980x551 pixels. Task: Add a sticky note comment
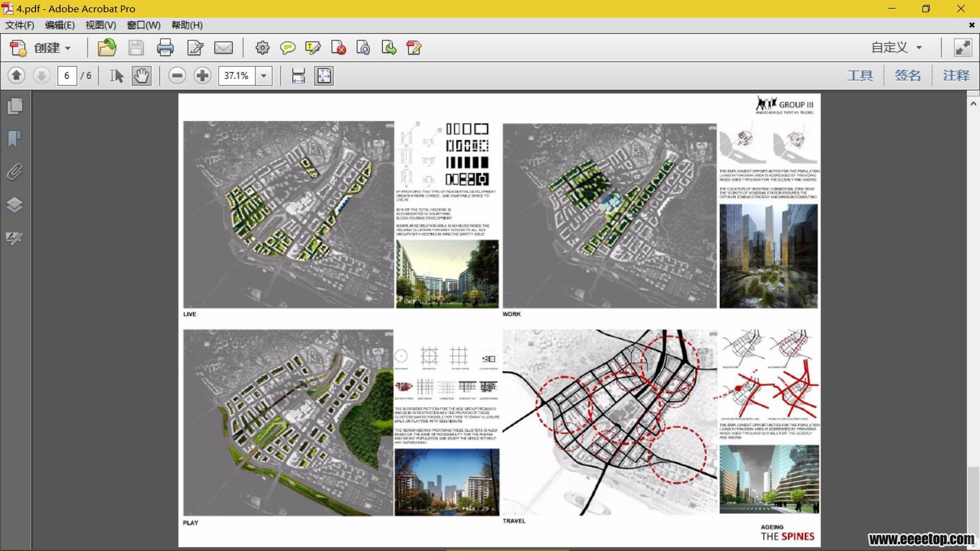click(x=287, y=48)
